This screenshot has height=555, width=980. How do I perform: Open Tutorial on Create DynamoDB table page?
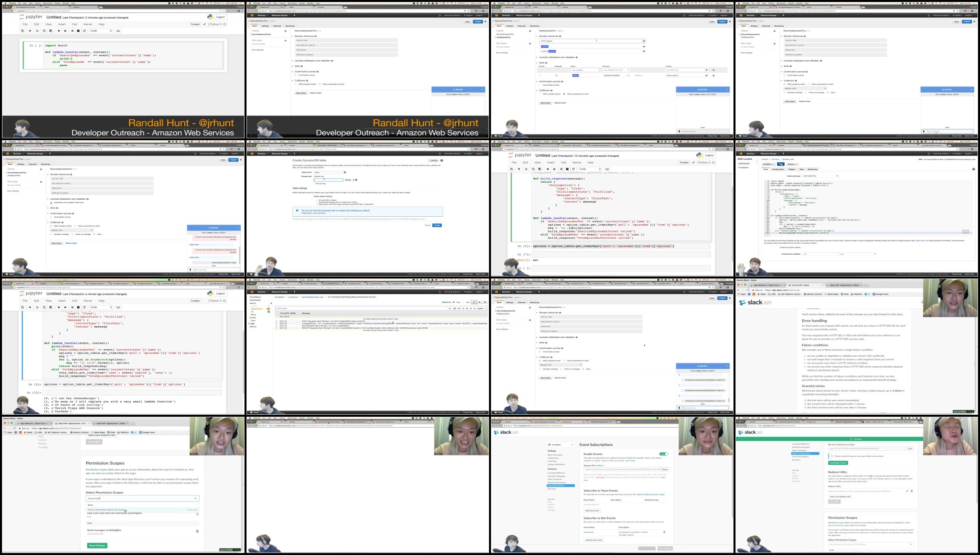(433, 160)
